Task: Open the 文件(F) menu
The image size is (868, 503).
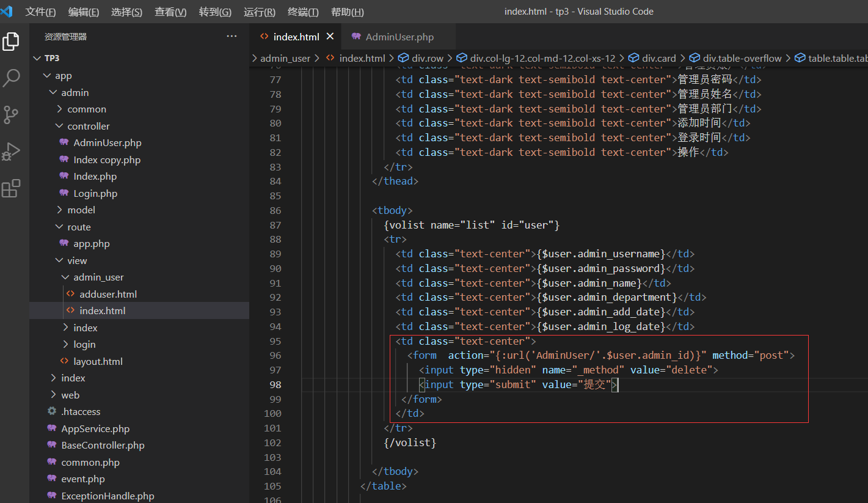Action: [40, 12]
